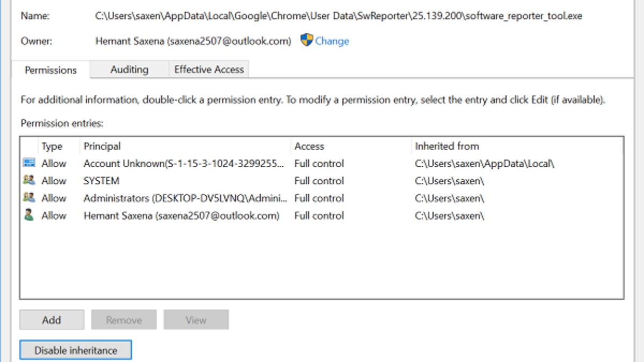Click the Change owner link
This screenshot has height=362, width=644.
[332, 41]
